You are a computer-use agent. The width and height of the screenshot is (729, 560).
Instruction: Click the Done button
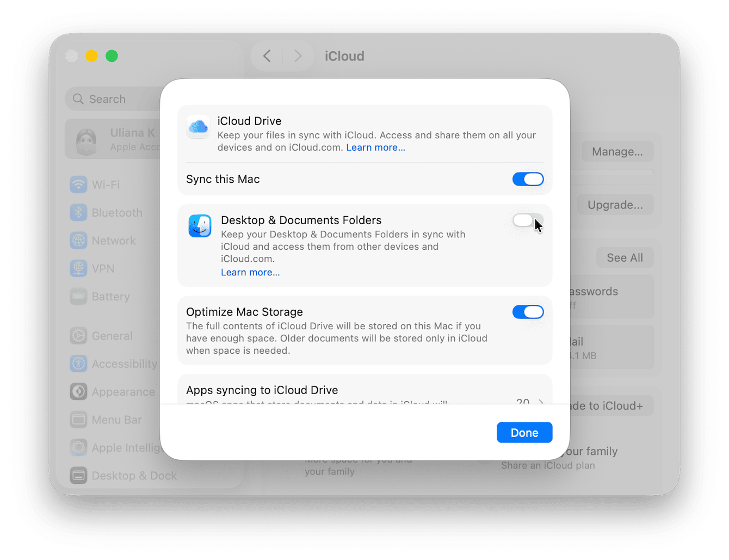[524, 432]
